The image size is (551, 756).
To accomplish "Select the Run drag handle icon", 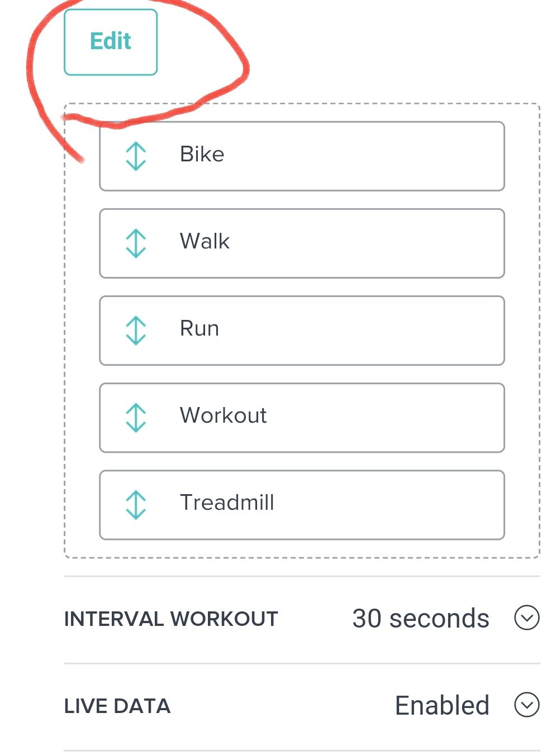I will tap(136, 330).
